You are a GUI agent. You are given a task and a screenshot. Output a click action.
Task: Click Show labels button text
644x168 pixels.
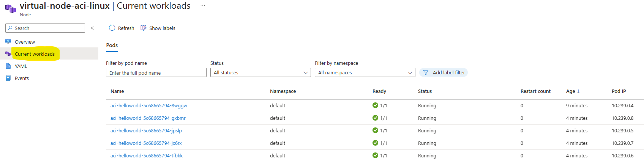point(162,28)
